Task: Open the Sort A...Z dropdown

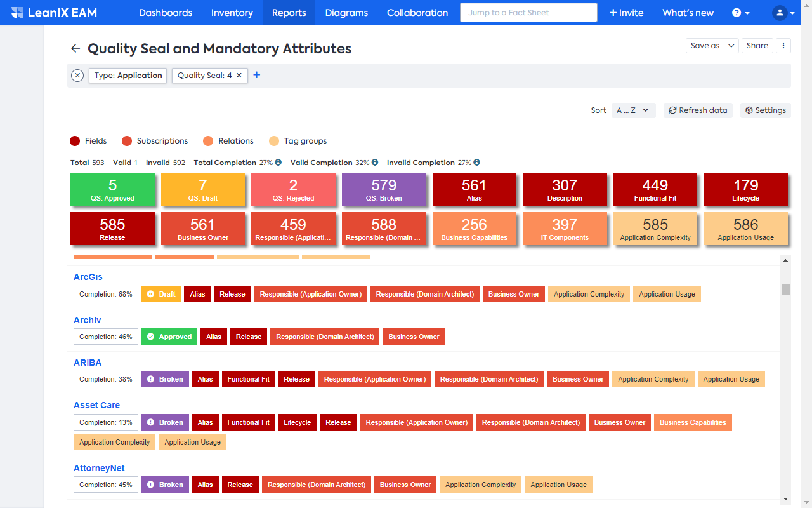Action: (633, 110)
